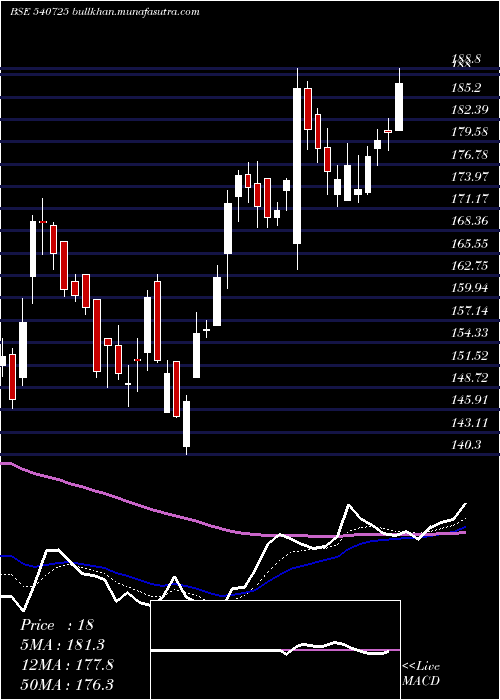Click the tallest white candlestick rising to 185.2

(x=297, y=166)
